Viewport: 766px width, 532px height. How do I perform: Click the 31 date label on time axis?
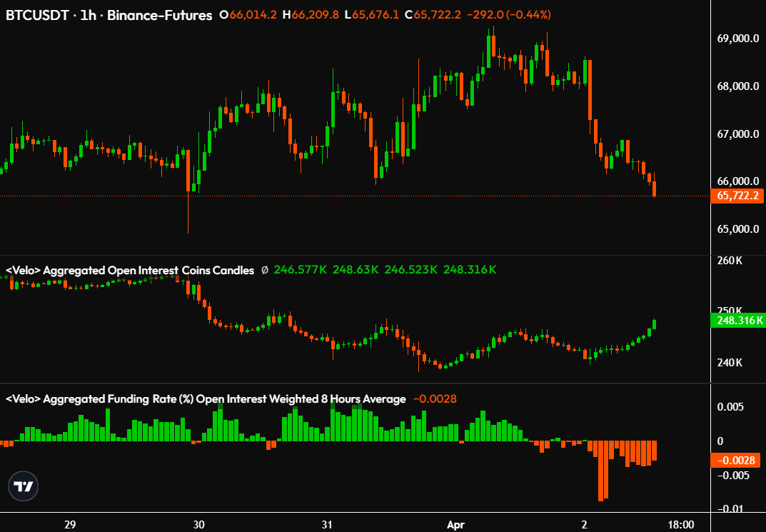coord(327,525)
